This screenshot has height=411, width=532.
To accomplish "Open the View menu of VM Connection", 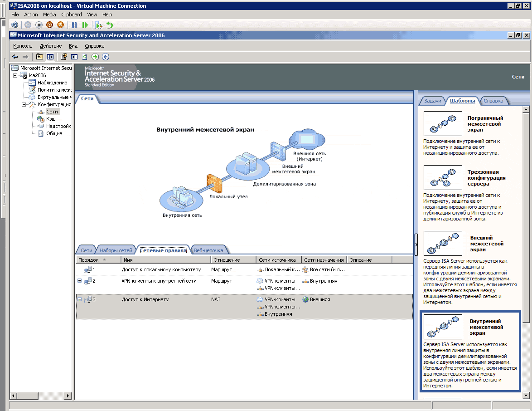I will coord(92,15).
